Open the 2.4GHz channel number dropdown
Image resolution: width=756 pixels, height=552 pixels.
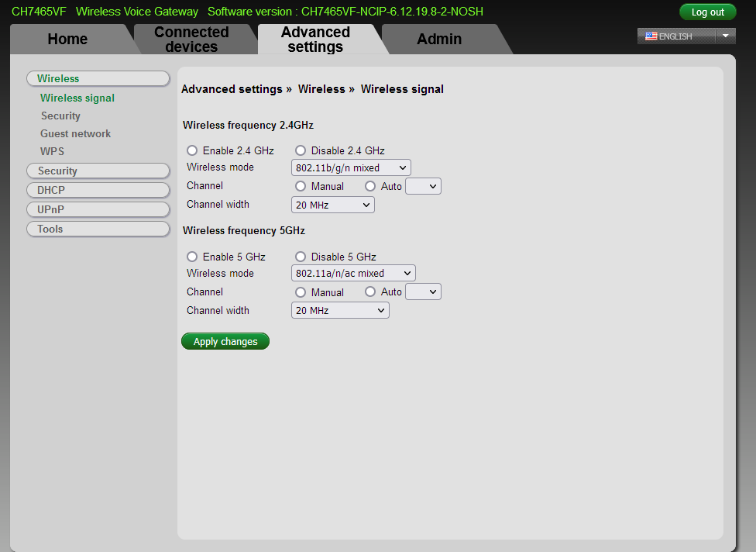click(x=424, y=186)
